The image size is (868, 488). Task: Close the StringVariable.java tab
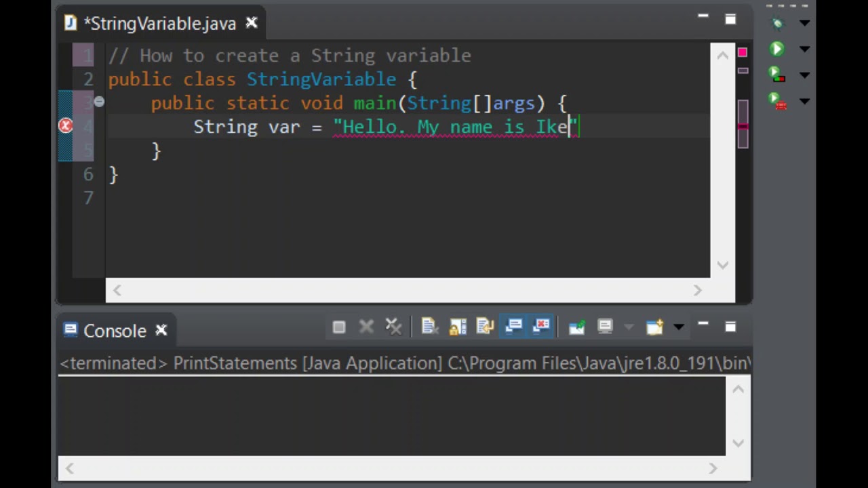pos(252,23)
